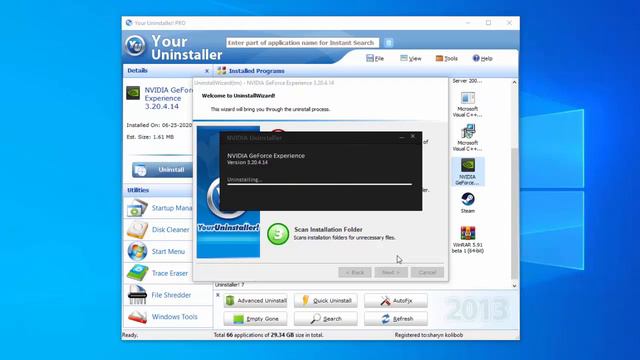Open the Start Menu utility icon
640x360 pixels.
(137, 251)
